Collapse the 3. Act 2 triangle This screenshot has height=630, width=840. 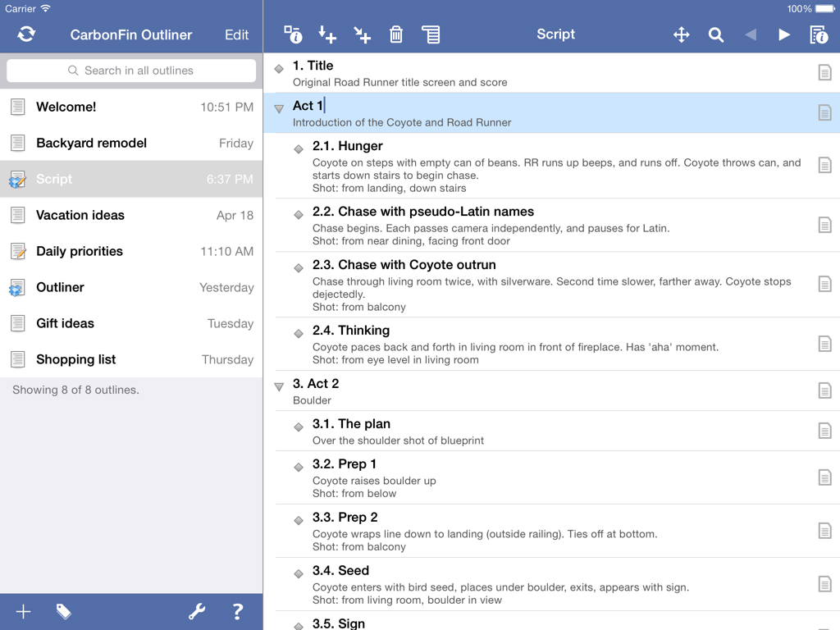coord(279,386)
